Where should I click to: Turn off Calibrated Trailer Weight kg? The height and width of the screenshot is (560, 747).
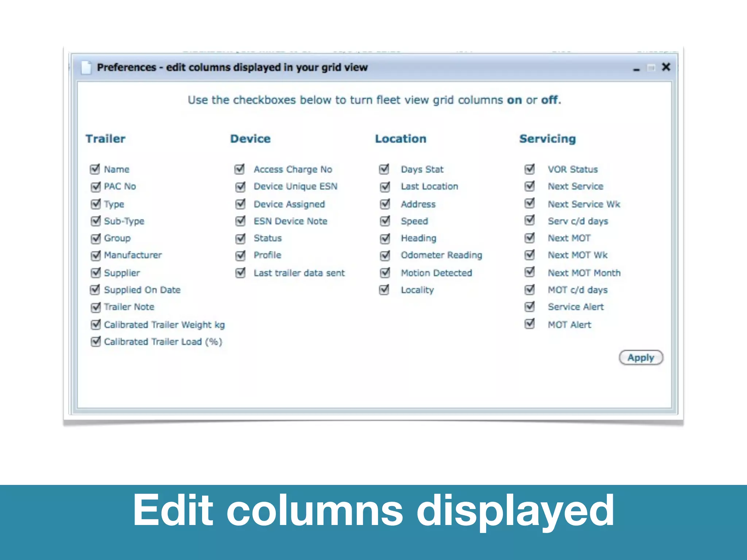click(x=95, y=324)
